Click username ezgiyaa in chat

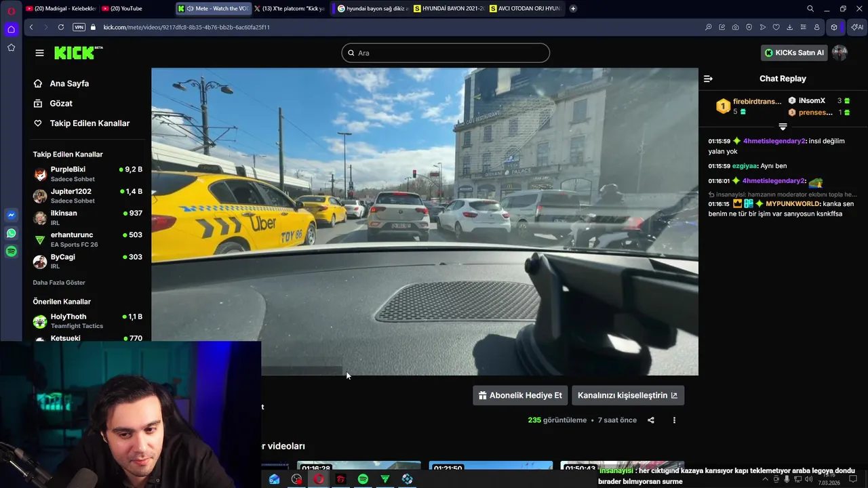click(x=745, y=166)
